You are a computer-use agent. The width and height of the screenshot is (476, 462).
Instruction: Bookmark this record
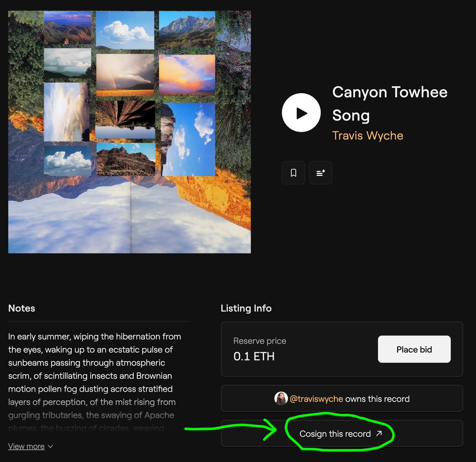click(x=293, y=173)
